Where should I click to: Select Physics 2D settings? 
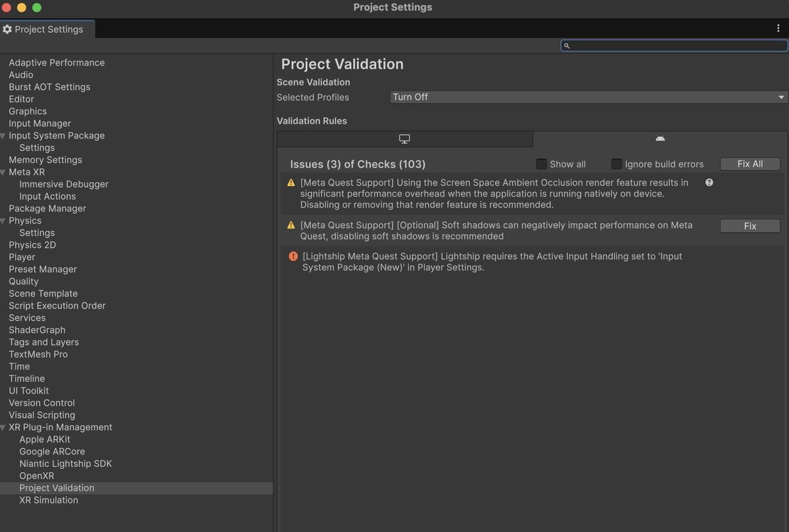pos(32,245)
